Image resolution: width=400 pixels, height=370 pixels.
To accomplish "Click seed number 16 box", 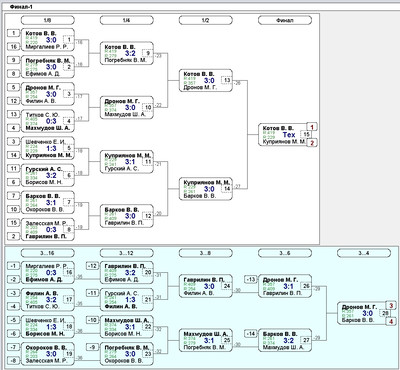I will (x=14, y=47).
